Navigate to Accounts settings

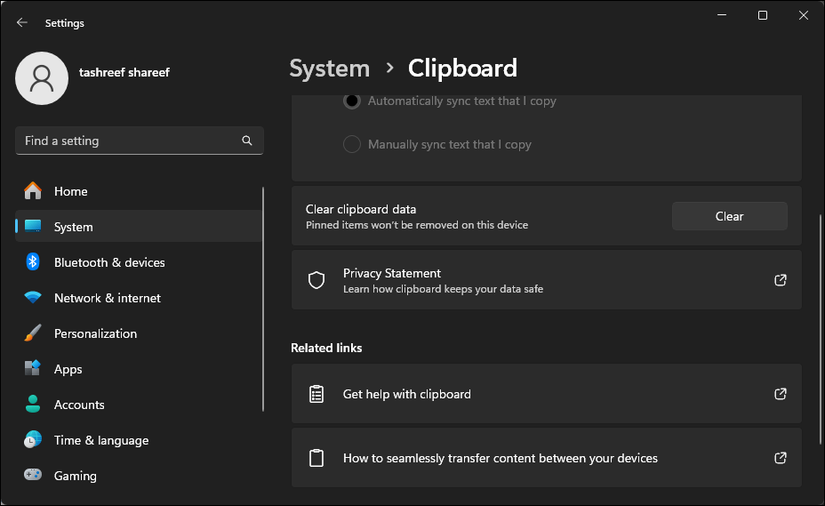(79, 405)
